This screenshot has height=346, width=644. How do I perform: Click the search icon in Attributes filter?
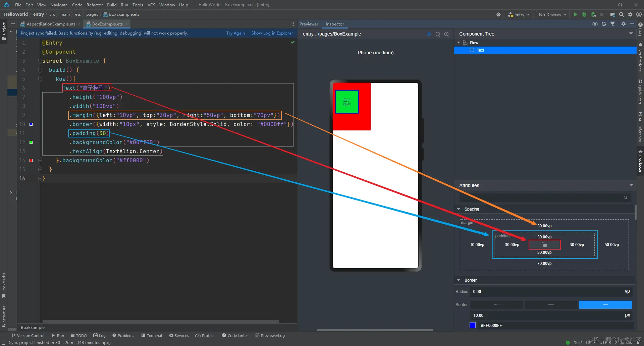pos(625,197)
